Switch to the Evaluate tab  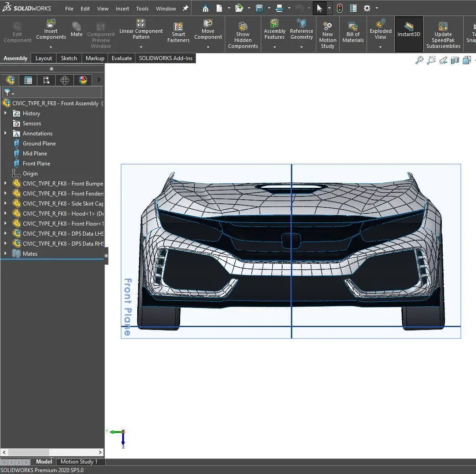coord(121,58)
